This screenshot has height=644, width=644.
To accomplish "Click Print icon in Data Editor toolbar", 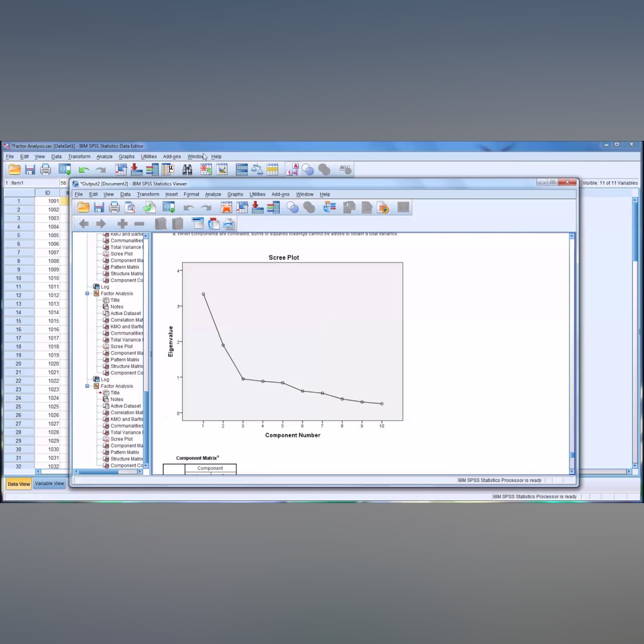I will click(46, 170).
